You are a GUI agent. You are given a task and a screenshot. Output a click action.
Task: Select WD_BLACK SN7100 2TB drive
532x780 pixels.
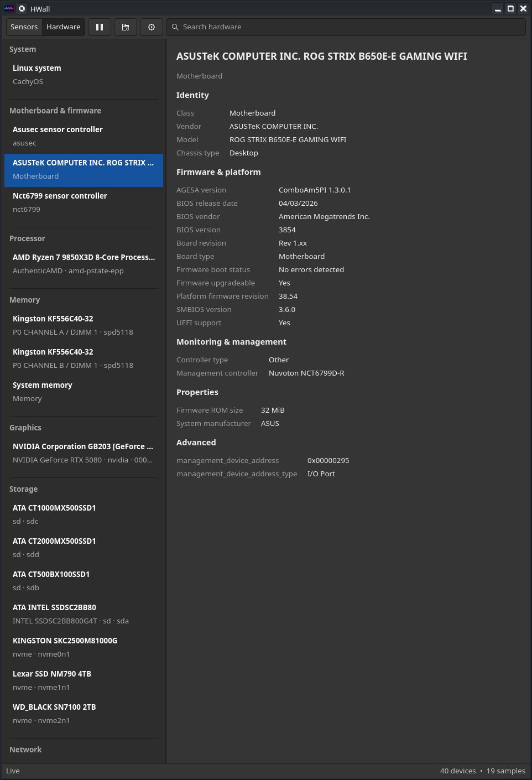(x=84, y=714)
